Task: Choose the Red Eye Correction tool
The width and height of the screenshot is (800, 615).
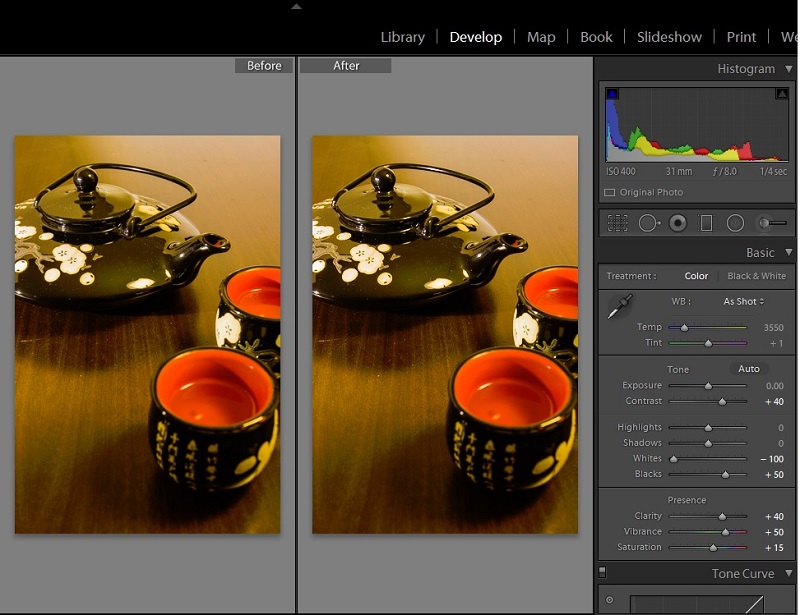Action: tap(678, 223)
